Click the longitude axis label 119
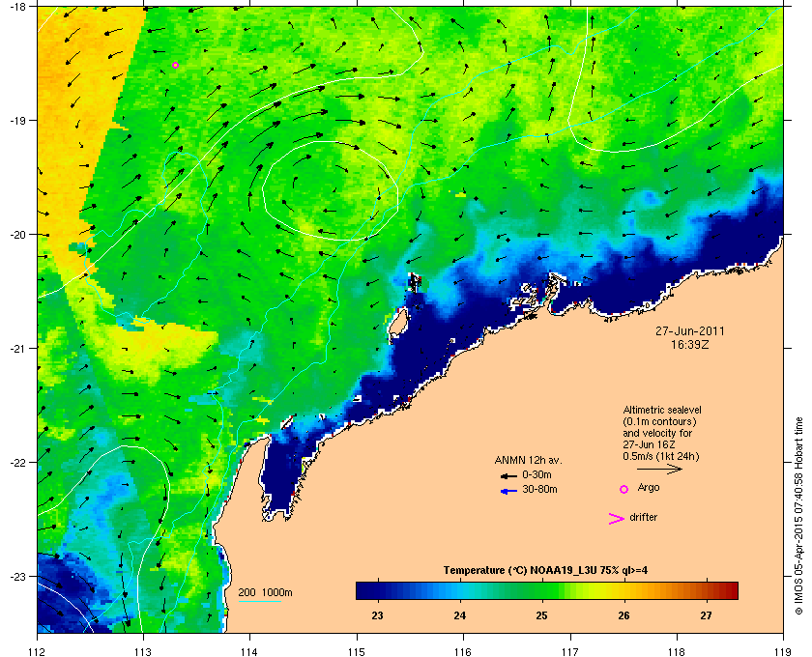Image resolution: width=812 pixels, height=657 pixels. click(x=783, y=651)
